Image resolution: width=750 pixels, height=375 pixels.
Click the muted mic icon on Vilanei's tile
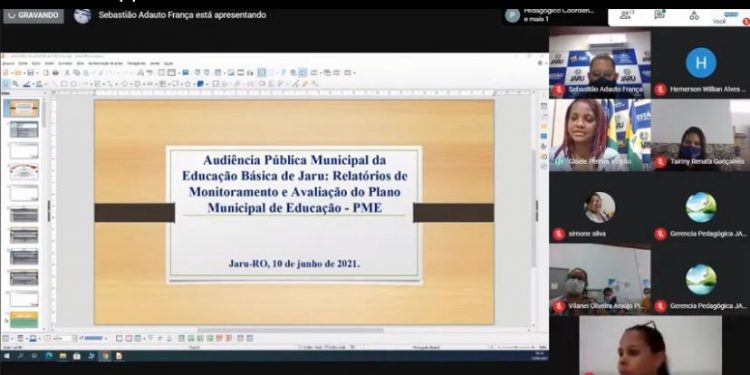click(x=559, y=306)
